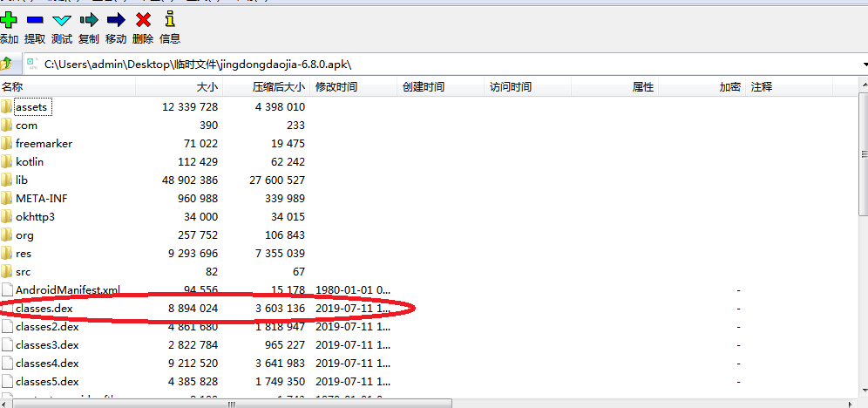This screenshot has width=868, height=408.
Task: Click the green Add (添加) icon
Action: pyautogui.click(x=9, y=20)
